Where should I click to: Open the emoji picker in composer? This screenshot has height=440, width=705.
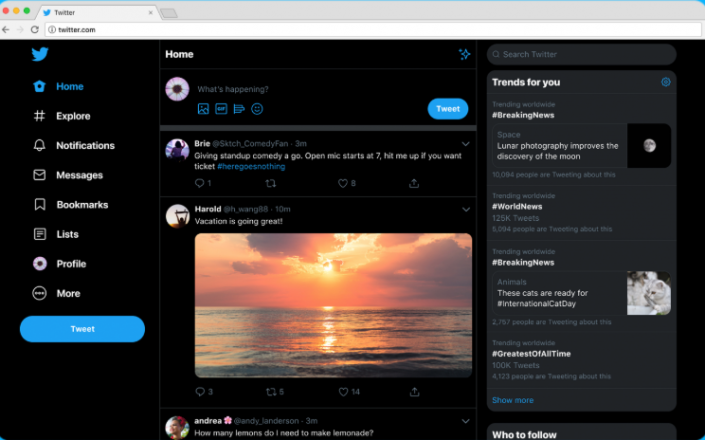(257, 108)
